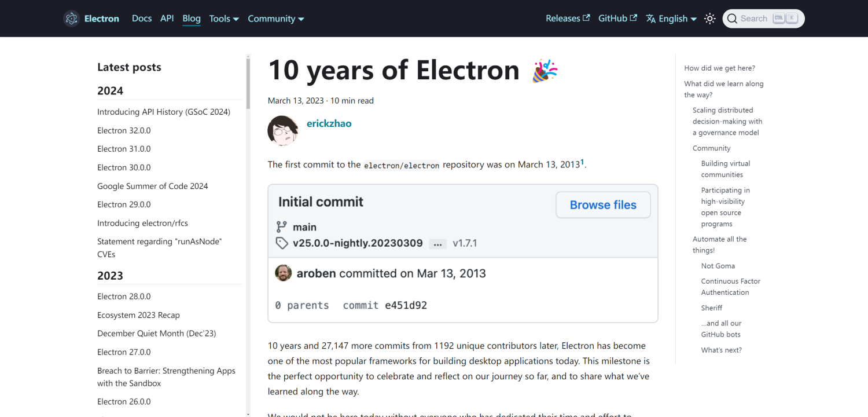
Task: Toggle dark mode with the sun icon
Action: [709, 18]
